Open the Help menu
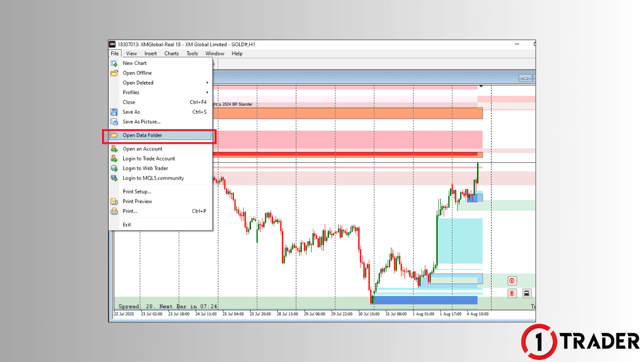This screenshot has height=362, width=644. pyautogui.click(x=237, y=53)
